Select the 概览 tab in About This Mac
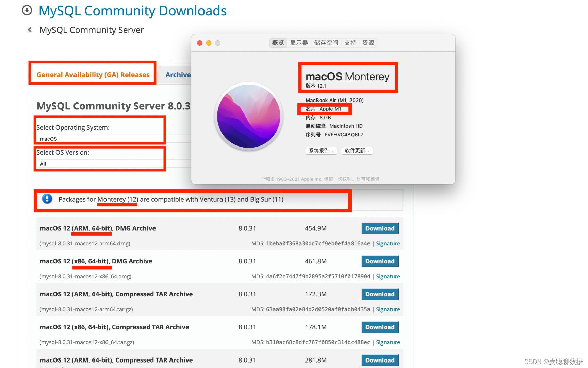 [278, 43]
